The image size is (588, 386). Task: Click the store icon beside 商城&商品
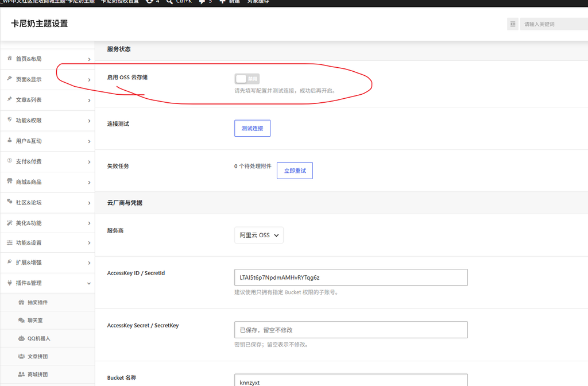[10, 181]
